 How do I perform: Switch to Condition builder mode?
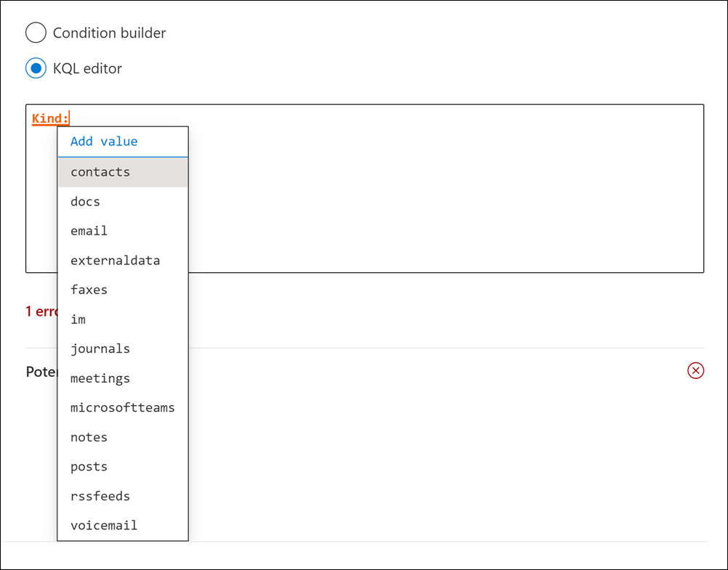click(36, 33)
